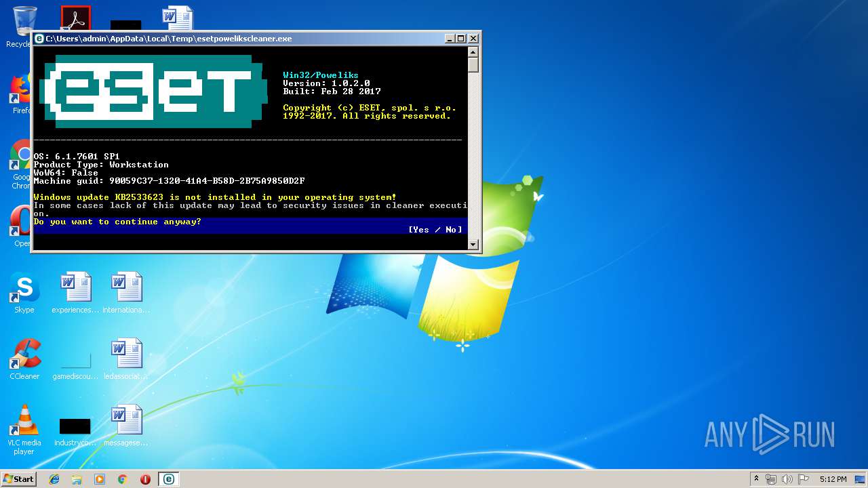Click the 'Win32/Poweliks' title text
The width and height of the screenshot is (868, 488).
[321, 75]
